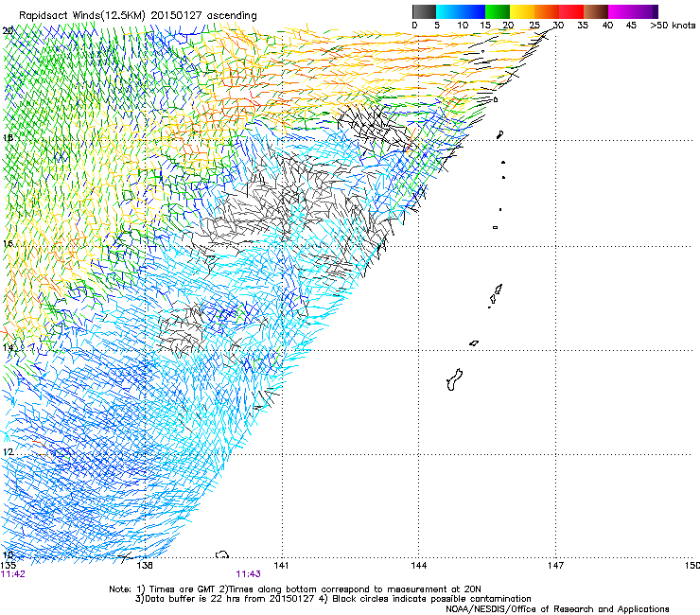Viewport: 700px width, 615px height.
Task: Click the '18' latitude axis label
Action: [x=8, y=137]
